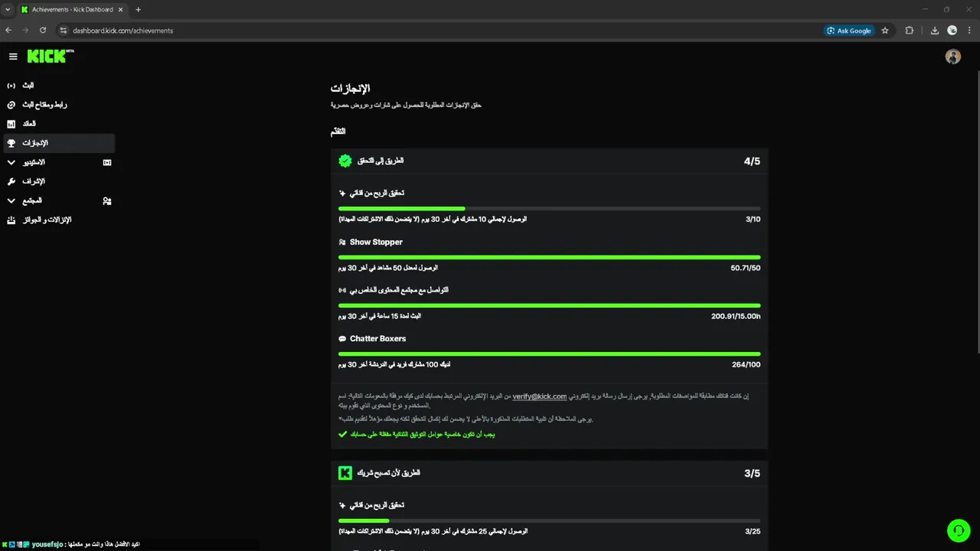Open the Stream (البث) sidebar item
Image resolution: width=980 pixels, height=551 pixels.
click(x=28, y=86)
